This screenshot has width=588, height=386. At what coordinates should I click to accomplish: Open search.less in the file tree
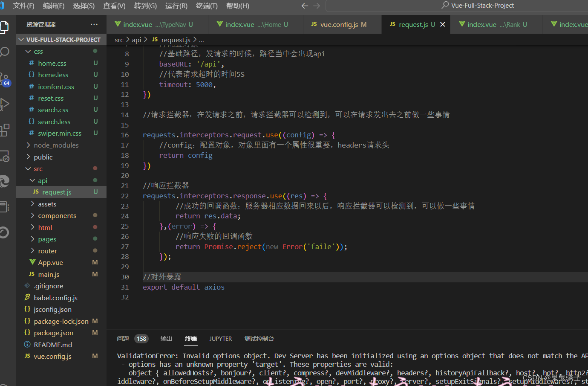pos(61,122)
